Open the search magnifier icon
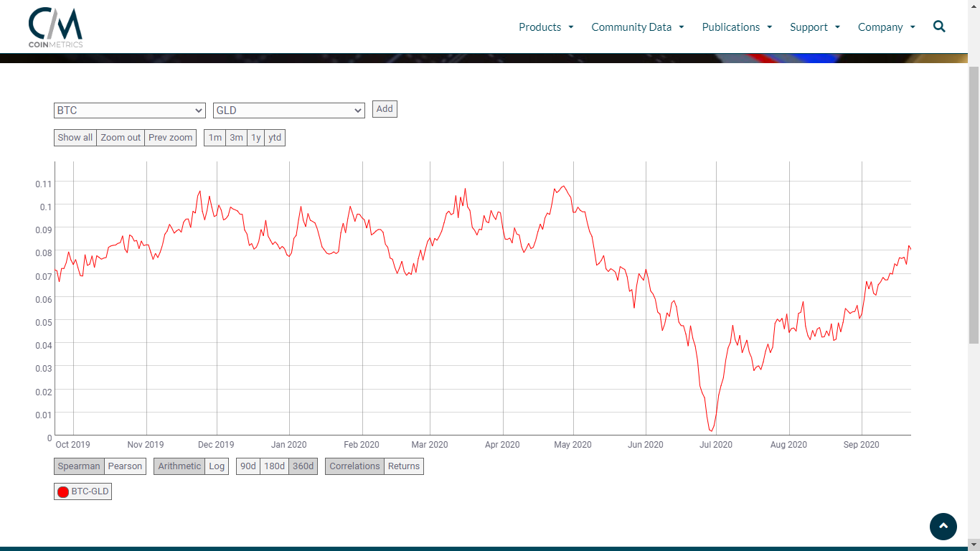Image resolution: width=980 pixels, height=551 pixels. [939, 27]
